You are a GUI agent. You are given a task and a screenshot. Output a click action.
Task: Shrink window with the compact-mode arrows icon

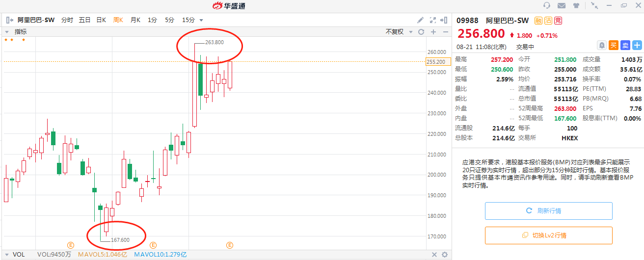[x=594, y=5]
